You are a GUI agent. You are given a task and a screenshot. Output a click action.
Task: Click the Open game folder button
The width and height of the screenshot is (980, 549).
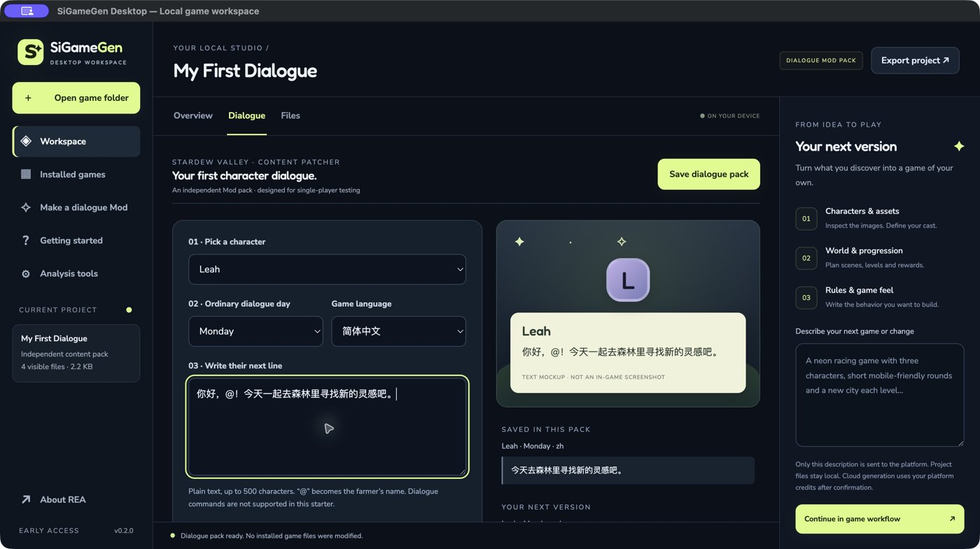tap(76, 98)
